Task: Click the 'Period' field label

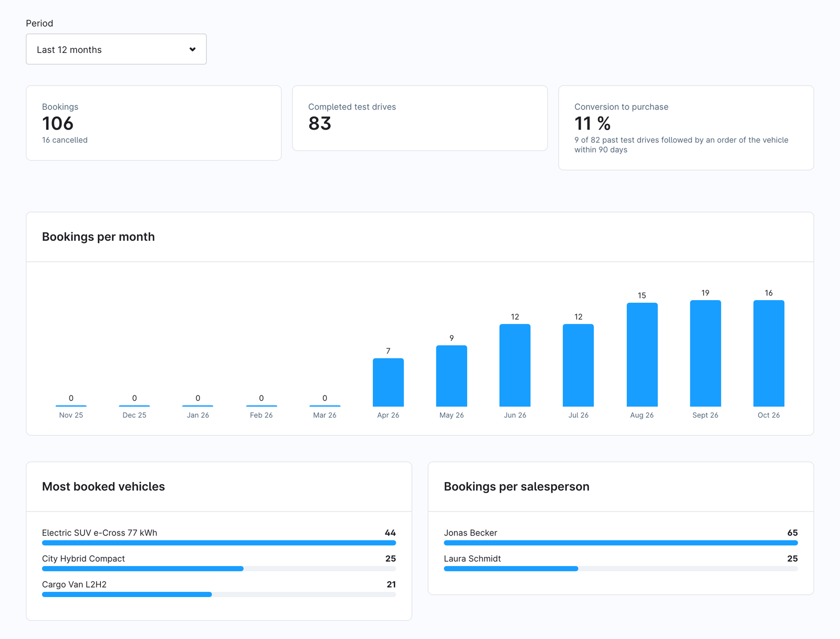Action: pos(39,23)
